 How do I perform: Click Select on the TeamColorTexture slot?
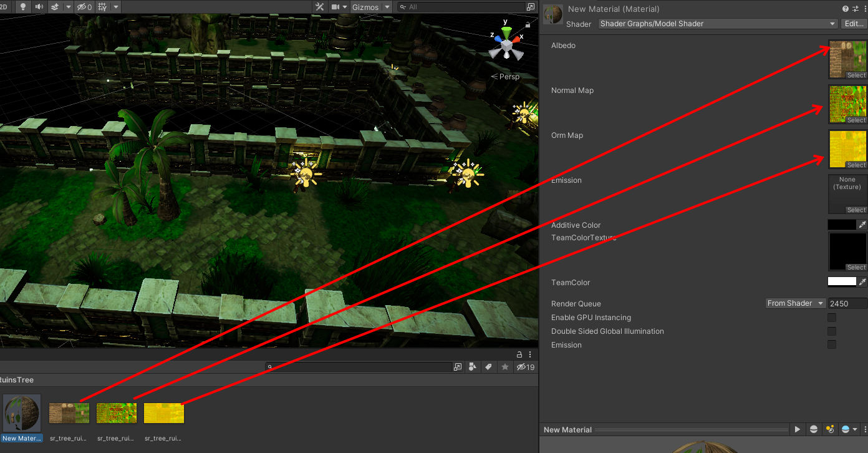click(x=856, y=268)
